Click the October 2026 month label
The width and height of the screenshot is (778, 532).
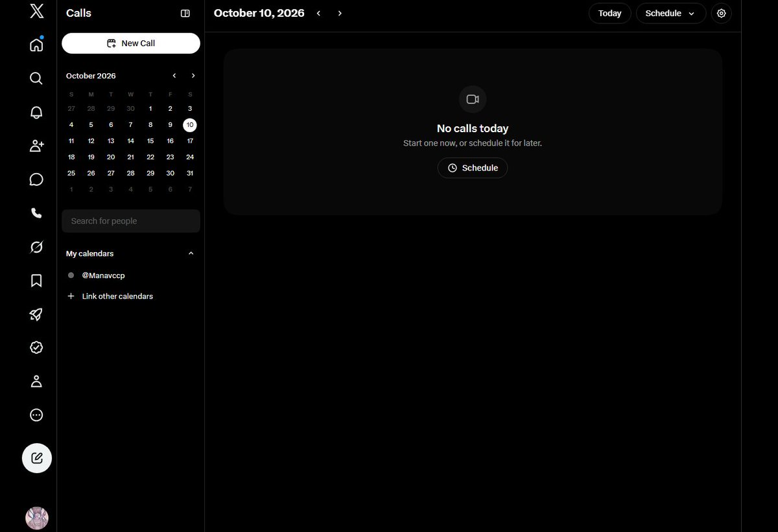coord(91,76)
